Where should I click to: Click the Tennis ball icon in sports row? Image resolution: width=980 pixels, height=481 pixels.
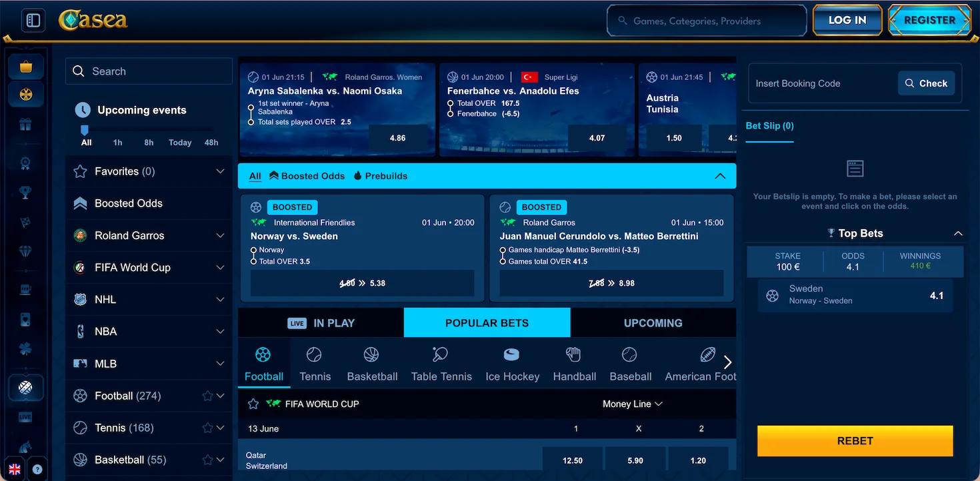(314, 354)
